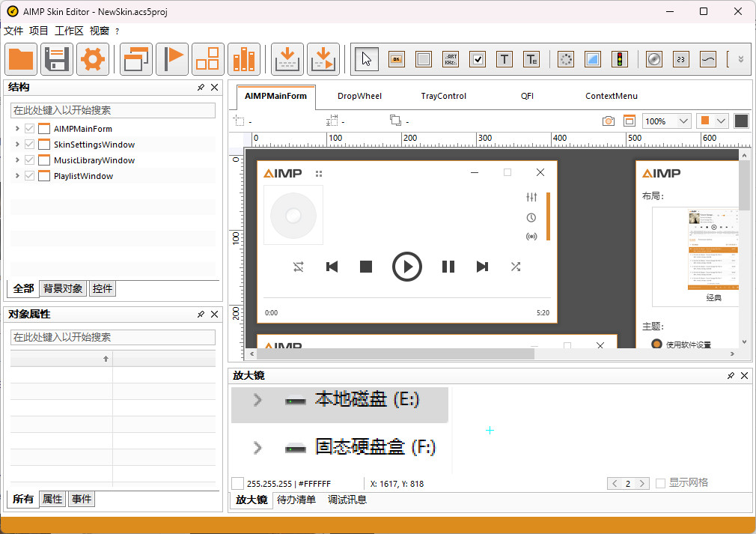Show the 事件 tab in object properties
This screenshot has height=534, width=756.
click(x=82, y=499)
